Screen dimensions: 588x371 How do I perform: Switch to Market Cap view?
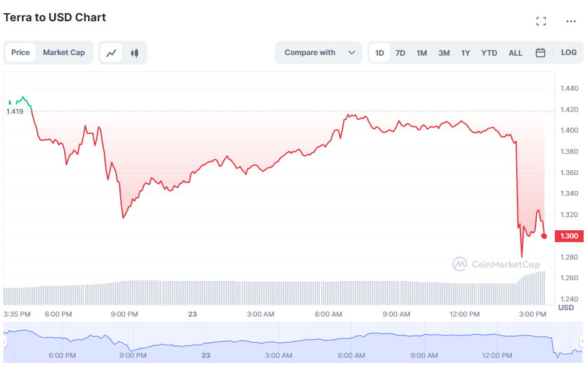tap(64, 53)
